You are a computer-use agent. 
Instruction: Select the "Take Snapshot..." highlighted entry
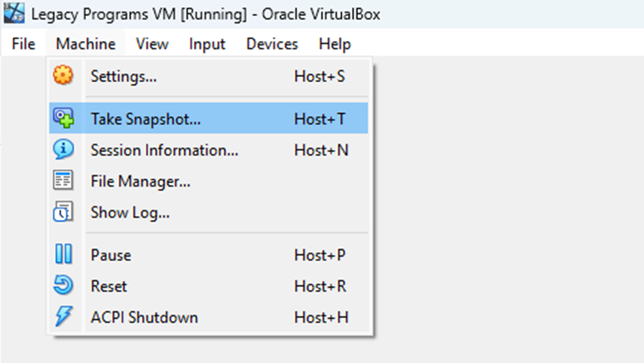click(x=146, y=119)
